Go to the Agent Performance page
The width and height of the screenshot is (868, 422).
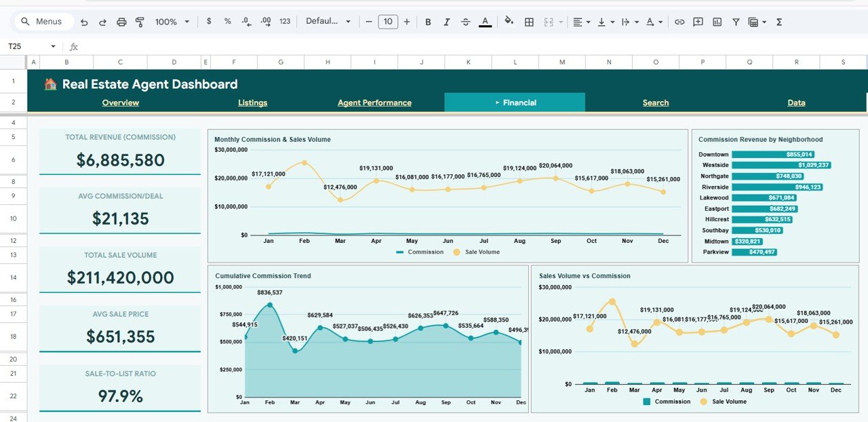(x=375, y=102)
